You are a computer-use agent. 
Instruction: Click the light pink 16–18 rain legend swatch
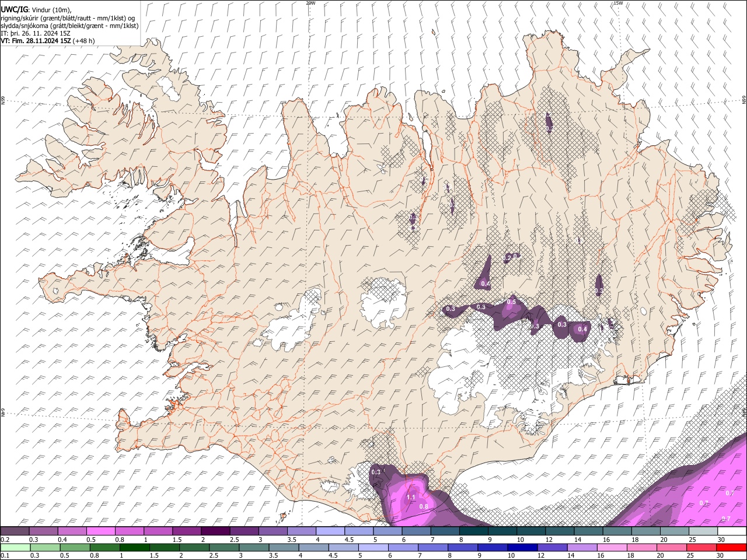coord(612,548)
